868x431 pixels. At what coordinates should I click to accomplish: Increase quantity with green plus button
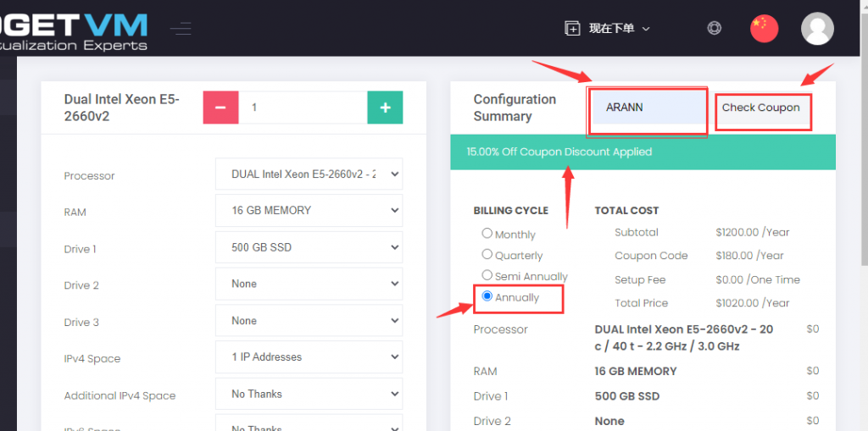point(386,108)
